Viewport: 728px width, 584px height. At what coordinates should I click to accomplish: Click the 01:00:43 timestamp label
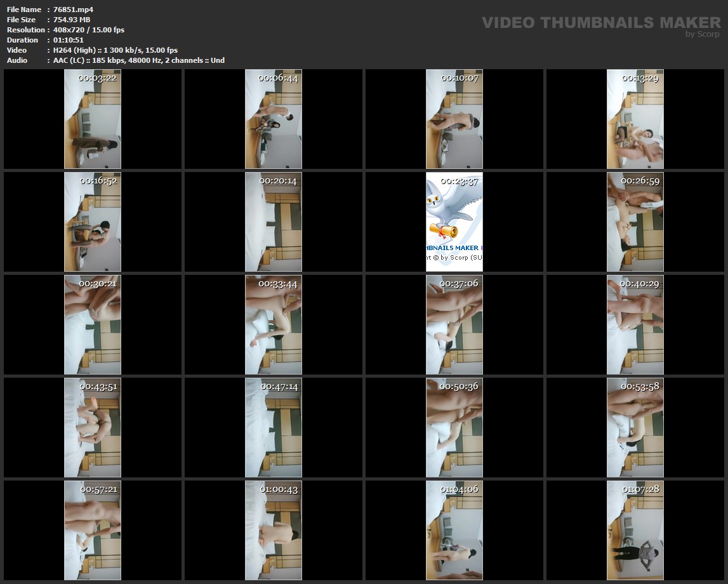279,489
